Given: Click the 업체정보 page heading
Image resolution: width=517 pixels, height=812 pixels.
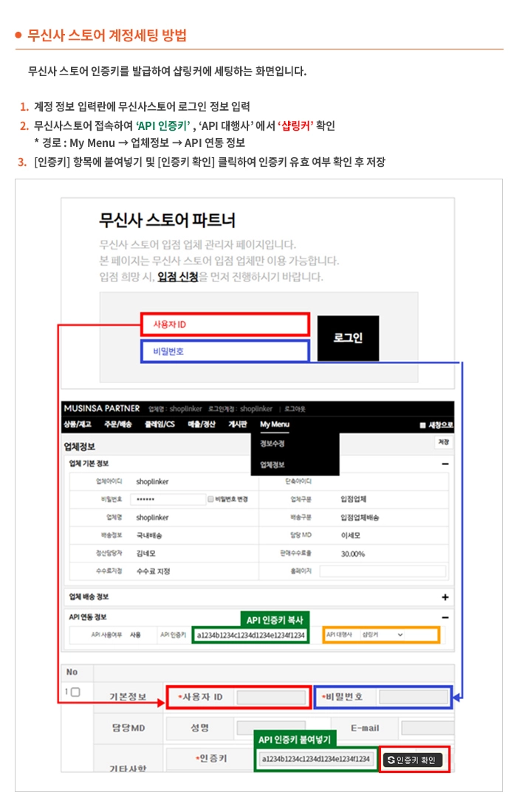Looking at the screenshot, I should click(79, 447).
